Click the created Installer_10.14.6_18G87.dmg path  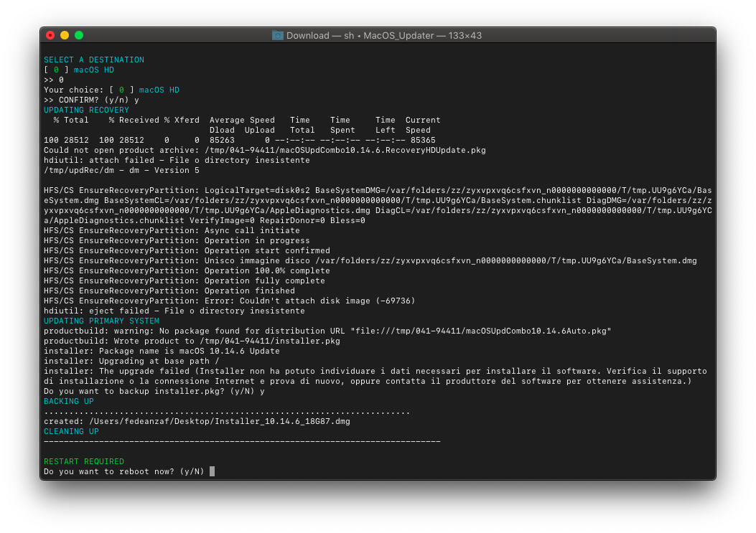(x=220, y=422)
